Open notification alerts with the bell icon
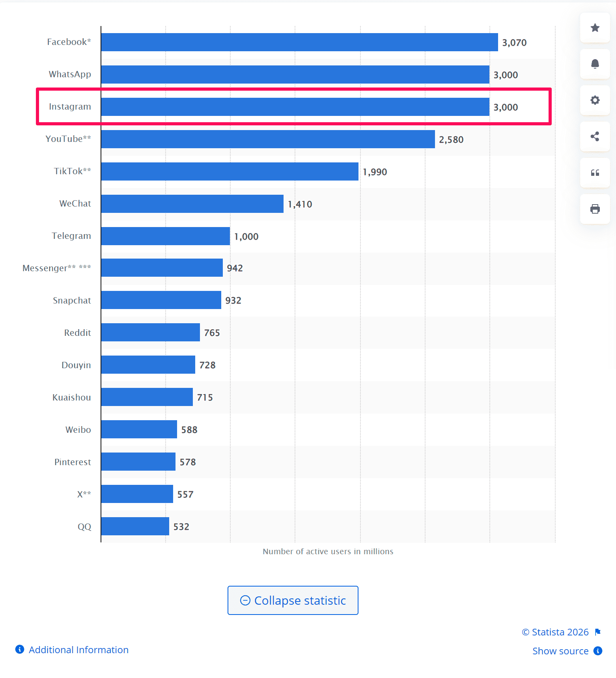Screen dimensions: 616x678 pyautogui.click(x=595, y=64)
